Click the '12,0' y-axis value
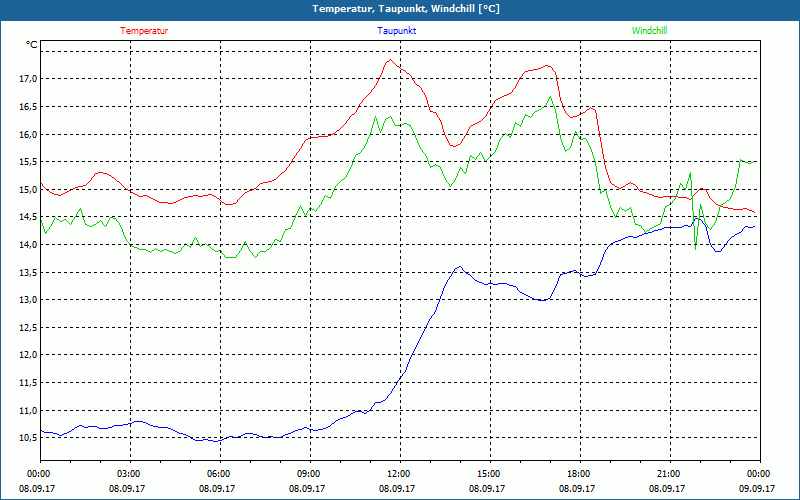Image resolution: width=800 pixels, height=500 pixels. [x=28, y=355]
